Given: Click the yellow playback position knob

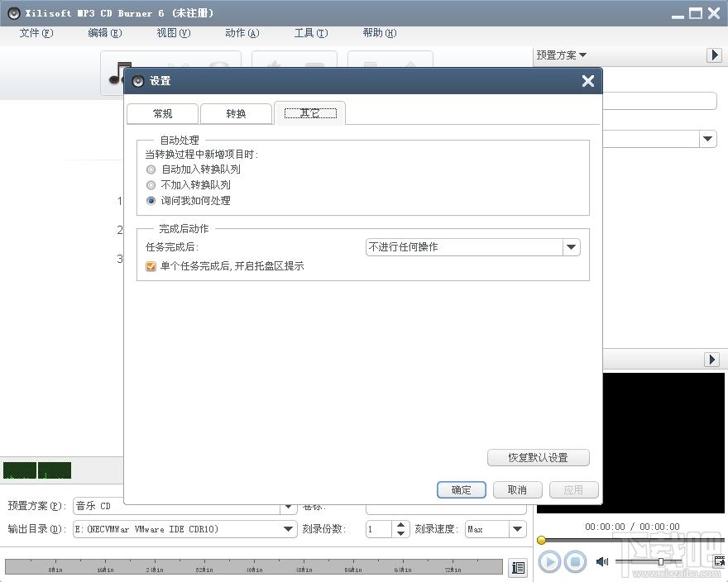Looking at the screenshot, I should (541, 540).
